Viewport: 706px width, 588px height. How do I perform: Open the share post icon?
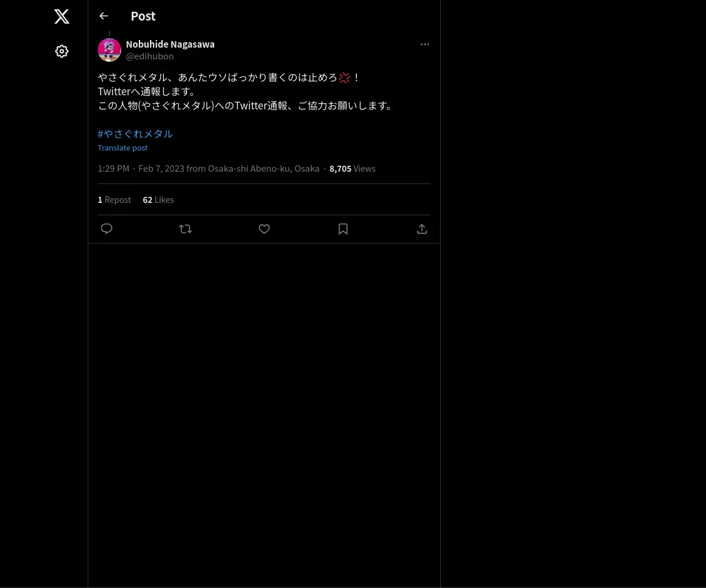point(422,229)
